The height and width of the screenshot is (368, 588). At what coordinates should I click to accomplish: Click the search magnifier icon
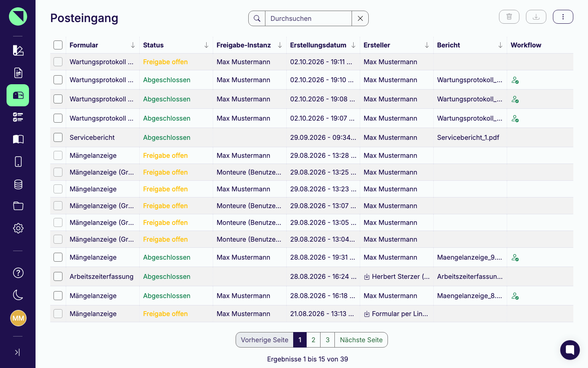click(257, 18)
